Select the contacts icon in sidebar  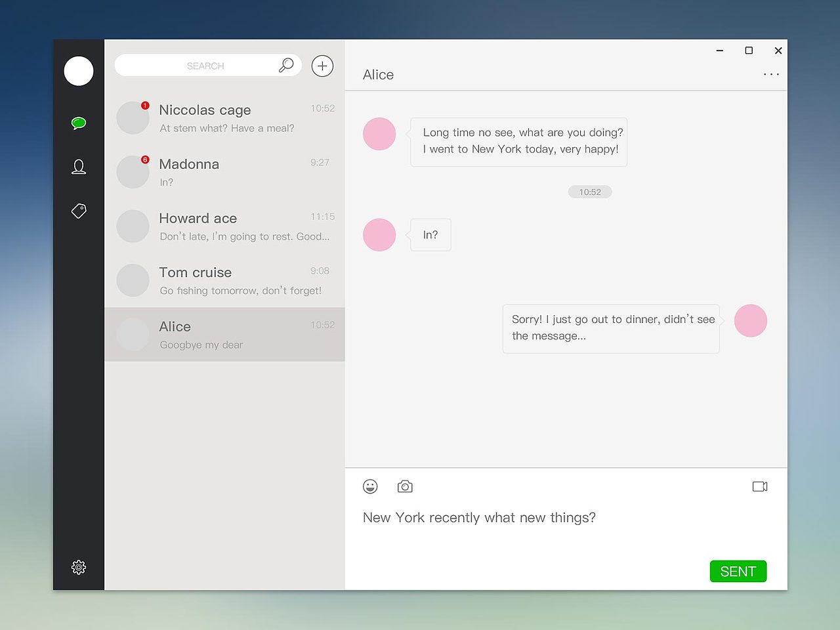pos(78,167)
